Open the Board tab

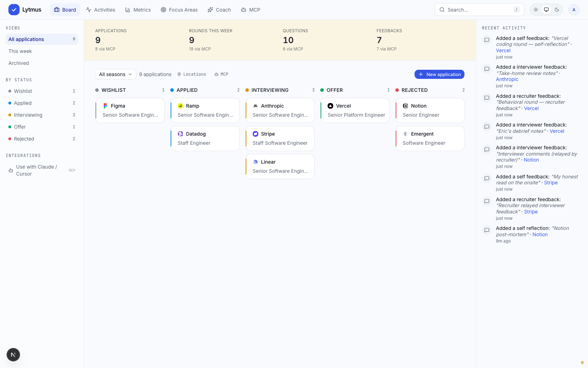click(x=65, y=10)
